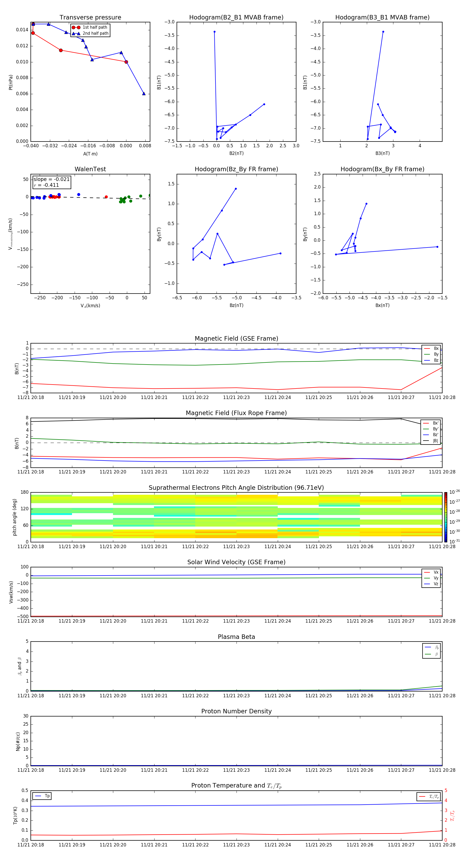473x868 pixels.
Task: Click the 'Solar Wind Velocity (GSE Frame)' title
Action: point(236,562)
